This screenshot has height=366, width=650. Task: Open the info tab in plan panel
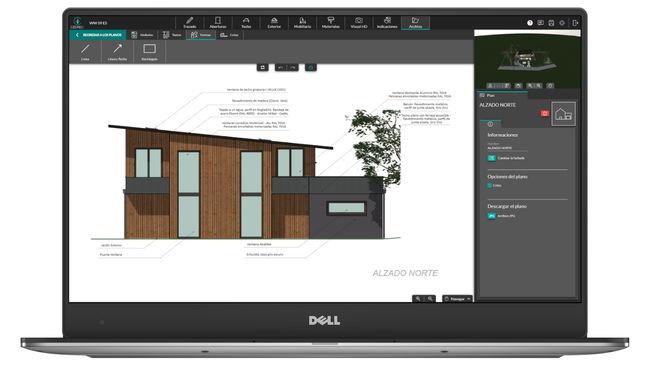[x=490, y=124]
